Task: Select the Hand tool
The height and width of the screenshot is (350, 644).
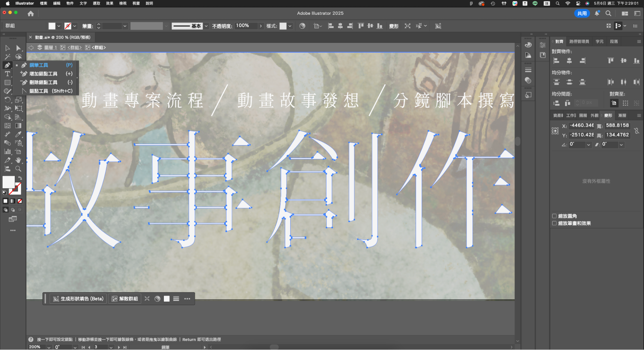Action: (x=18, y=160)
